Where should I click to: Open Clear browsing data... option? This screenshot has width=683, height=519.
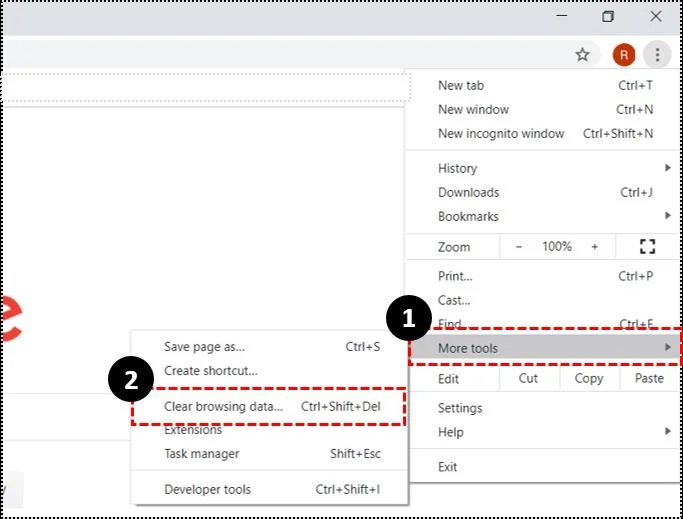coord(270,406)
